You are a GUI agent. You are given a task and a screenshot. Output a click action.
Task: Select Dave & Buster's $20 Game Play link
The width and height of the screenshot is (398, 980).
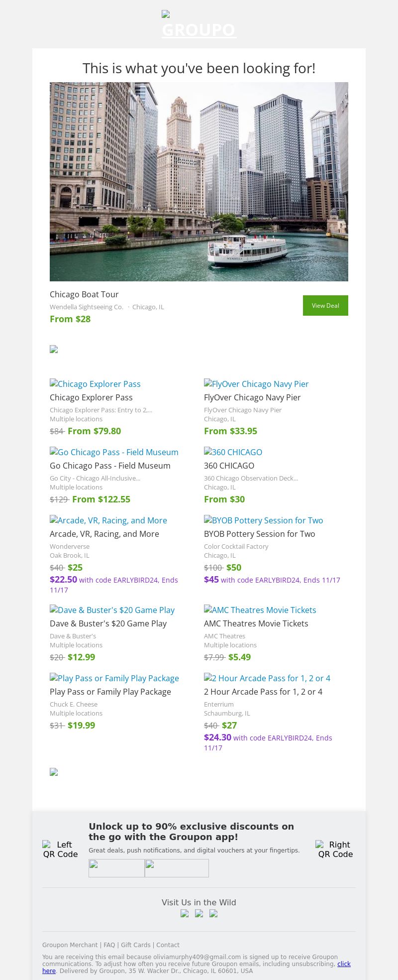click(x=112, y=610)
